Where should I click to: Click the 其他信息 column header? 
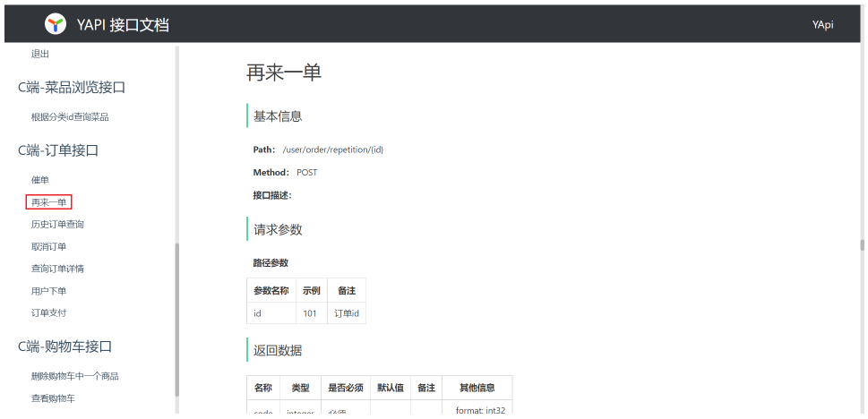477,388
